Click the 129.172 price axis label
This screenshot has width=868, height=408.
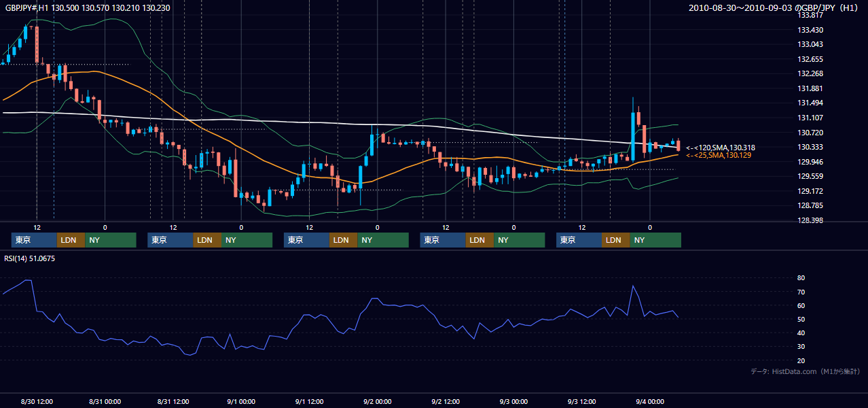[811, 191]
